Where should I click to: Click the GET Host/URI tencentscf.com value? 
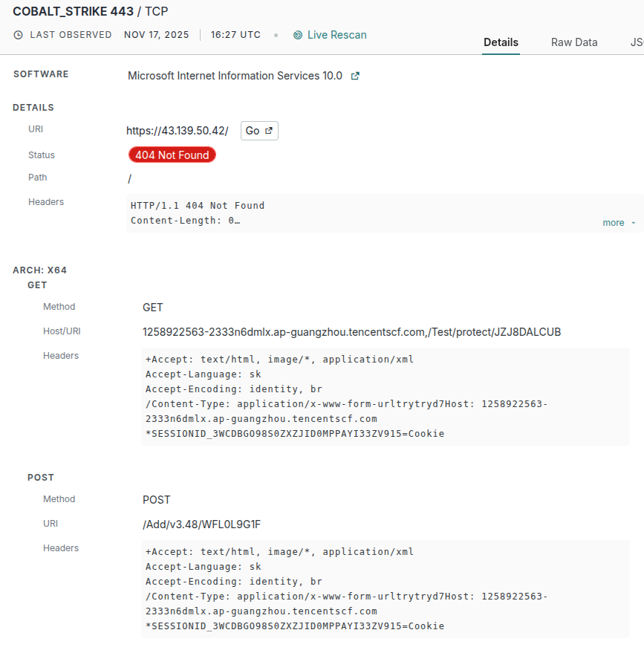[x=351, y=332]
